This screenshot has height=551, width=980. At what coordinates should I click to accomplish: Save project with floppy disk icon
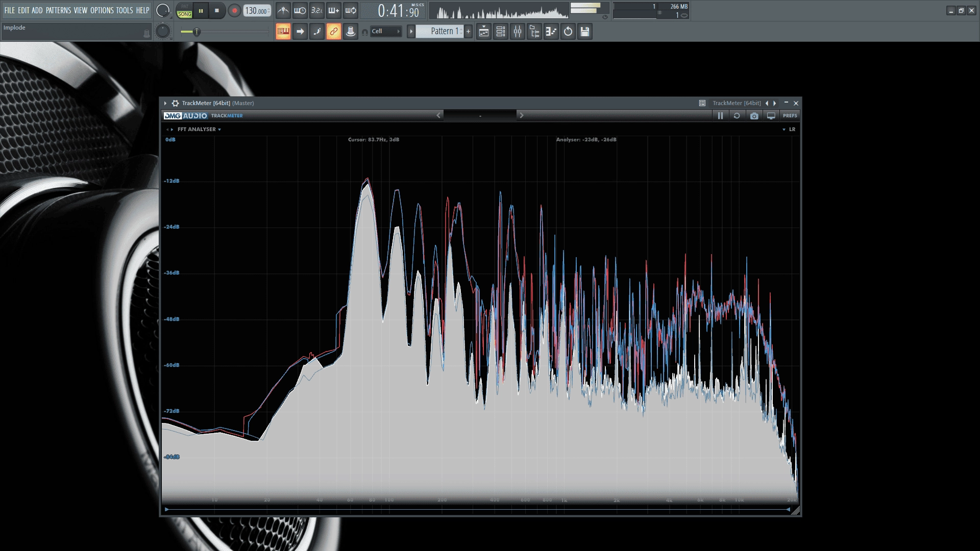coord(585,32)
